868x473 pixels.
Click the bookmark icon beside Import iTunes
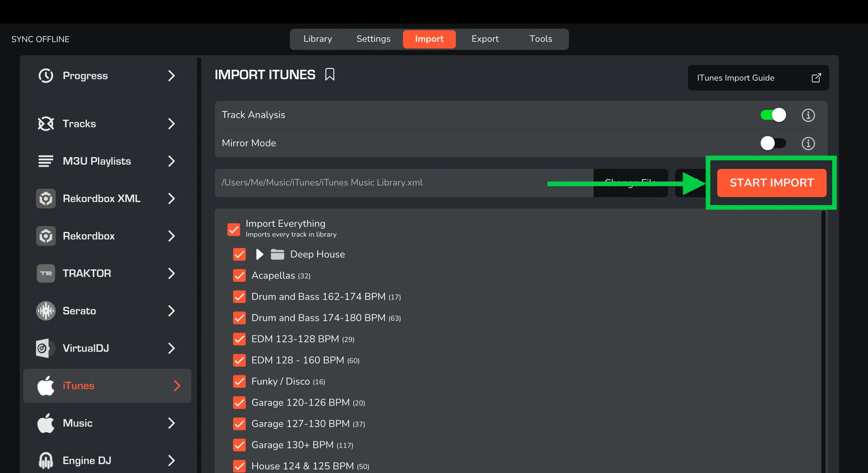330,75
